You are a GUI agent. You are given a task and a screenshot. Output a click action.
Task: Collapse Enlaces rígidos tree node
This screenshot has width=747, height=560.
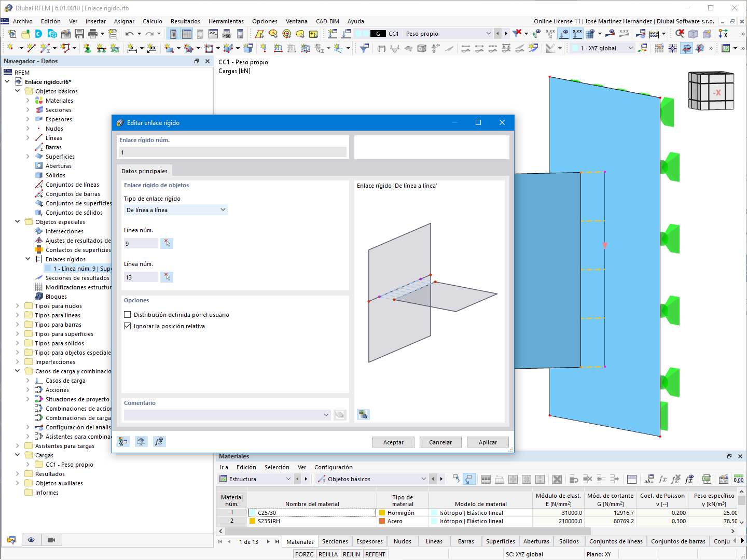28,259
